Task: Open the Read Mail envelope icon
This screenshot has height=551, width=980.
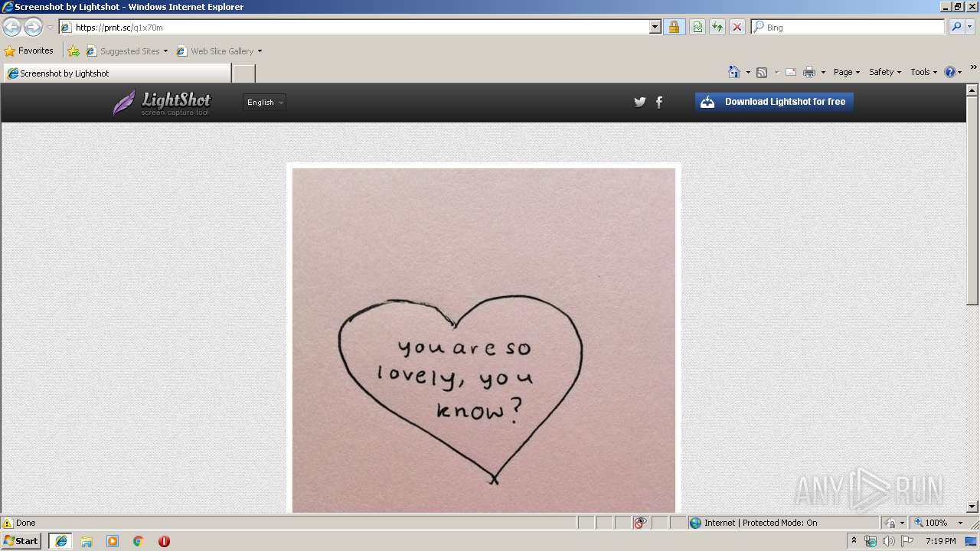Action: [791, 72]
